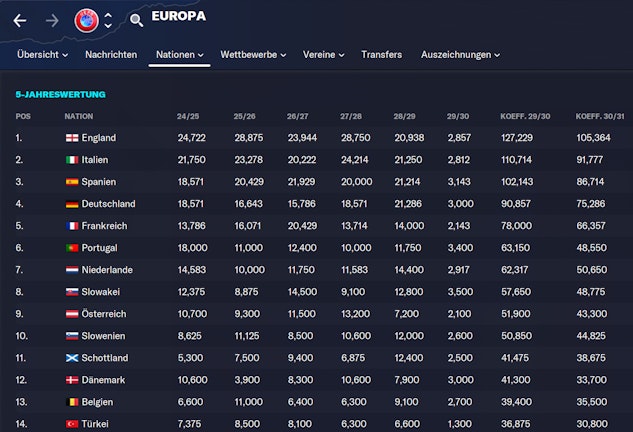Select the Nationen menu tab
This screenshot has width=633, height=432.
click(179, 54)
